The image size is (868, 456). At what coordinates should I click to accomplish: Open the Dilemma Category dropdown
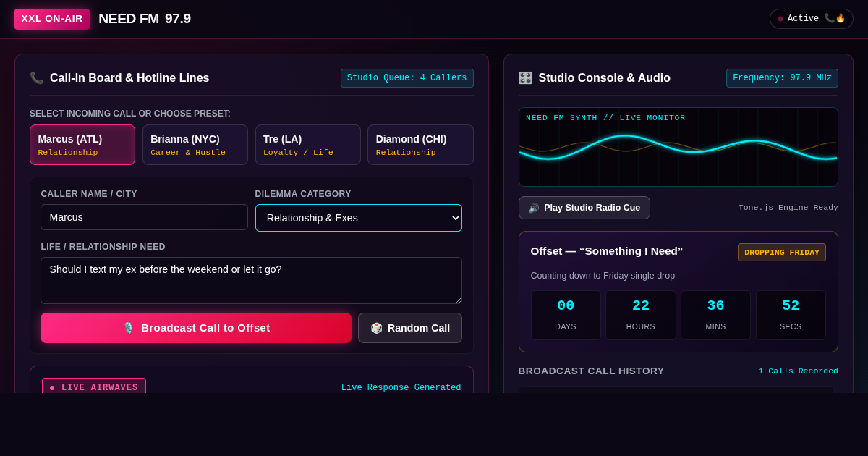(x=359, y=218)
